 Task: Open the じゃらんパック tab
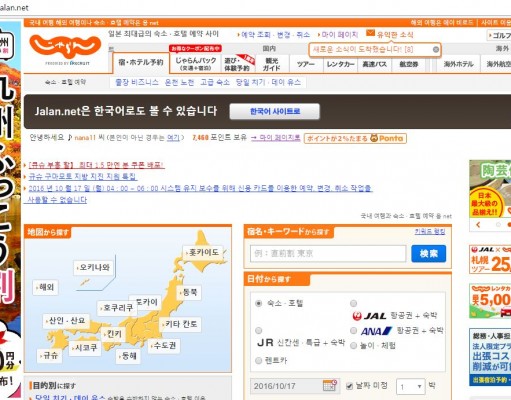pos(196,63)
